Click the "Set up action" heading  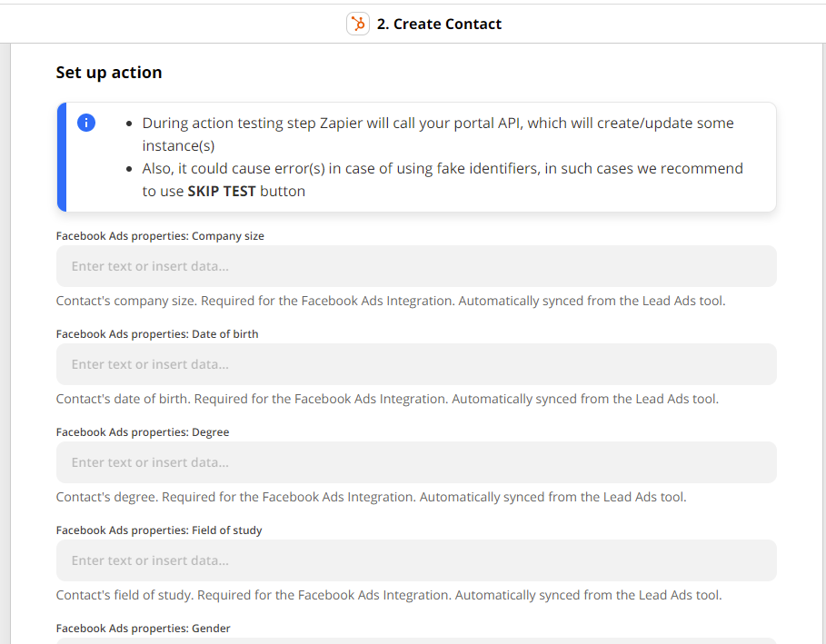(109, 72)
